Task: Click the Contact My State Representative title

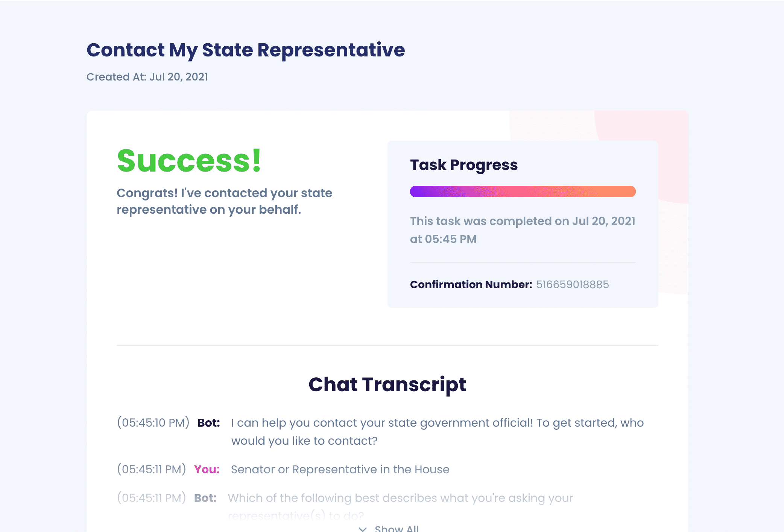Action: pos(246,50)
